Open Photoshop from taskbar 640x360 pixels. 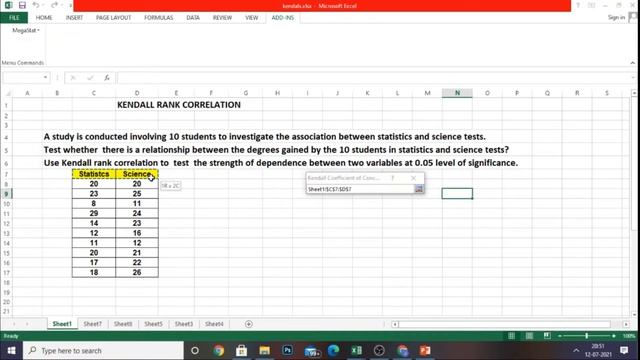click(x=287, y=351)
